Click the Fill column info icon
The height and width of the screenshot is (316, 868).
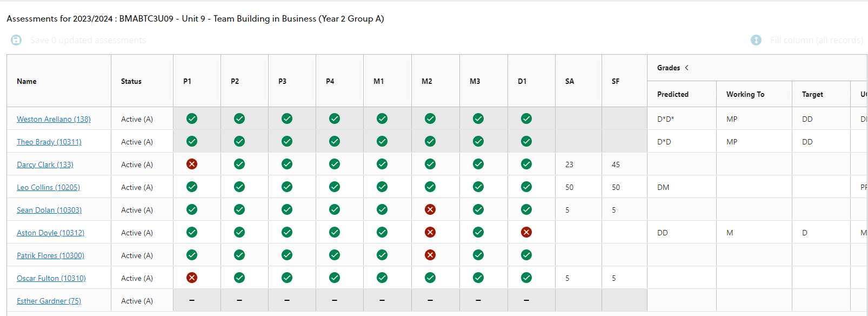pos(756,40)
